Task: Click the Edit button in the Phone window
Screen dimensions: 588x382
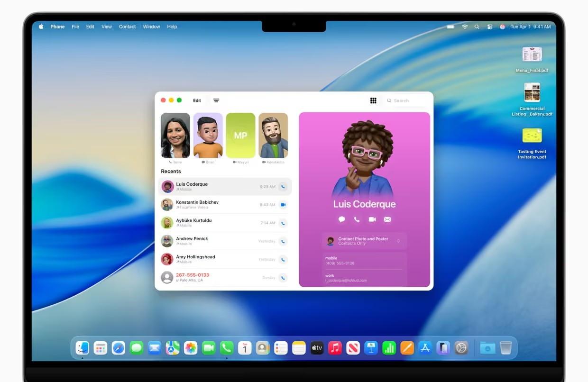Action: 197,100
